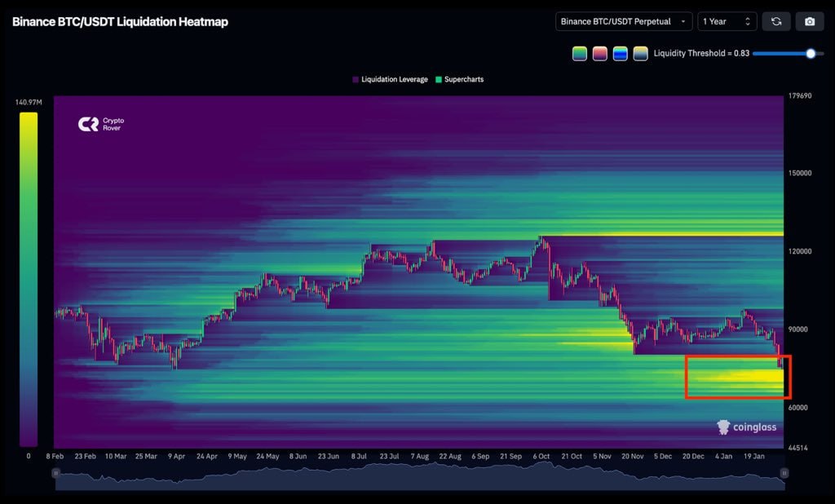Select the yellow-gray heatmap color theme
835x504 pixels.
click(641, 54)
